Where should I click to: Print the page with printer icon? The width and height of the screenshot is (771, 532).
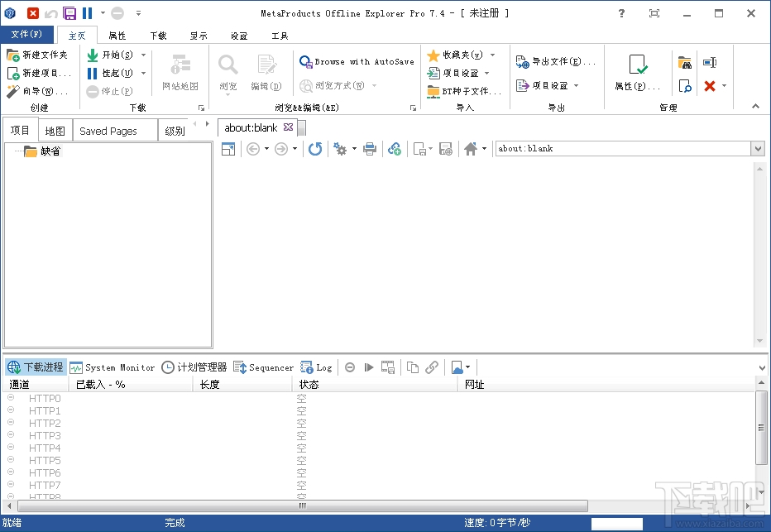(x=370, y=148)
